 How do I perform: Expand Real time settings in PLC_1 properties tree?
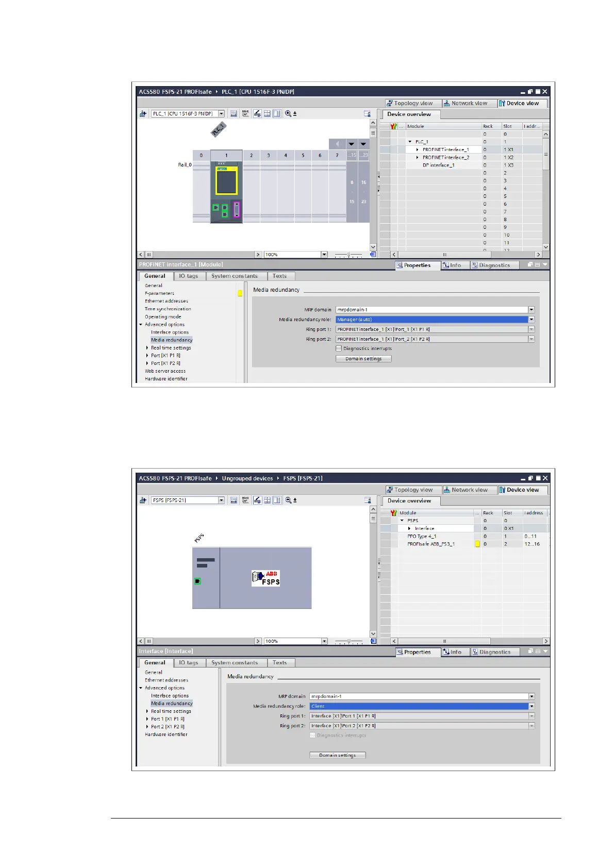pos(147,348)
